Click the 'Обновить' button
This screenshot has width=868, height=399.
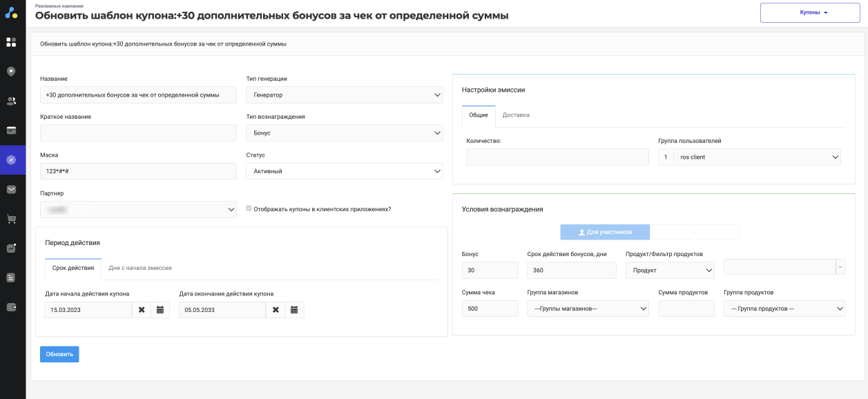[x=59, y=354]
